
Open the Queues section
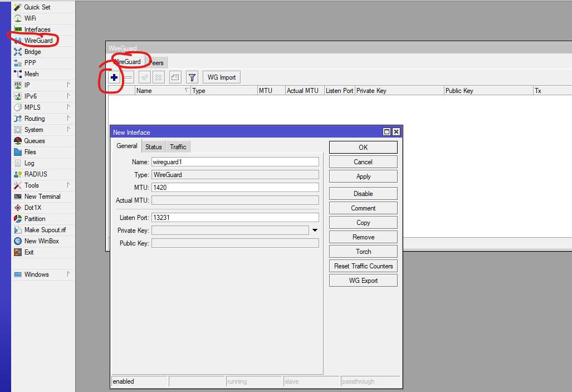tap(43, 141)
